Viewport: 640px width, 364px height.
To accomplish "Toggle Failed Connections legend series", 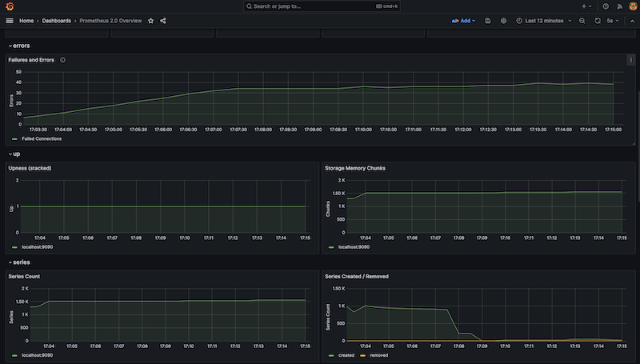I will 42,138.
